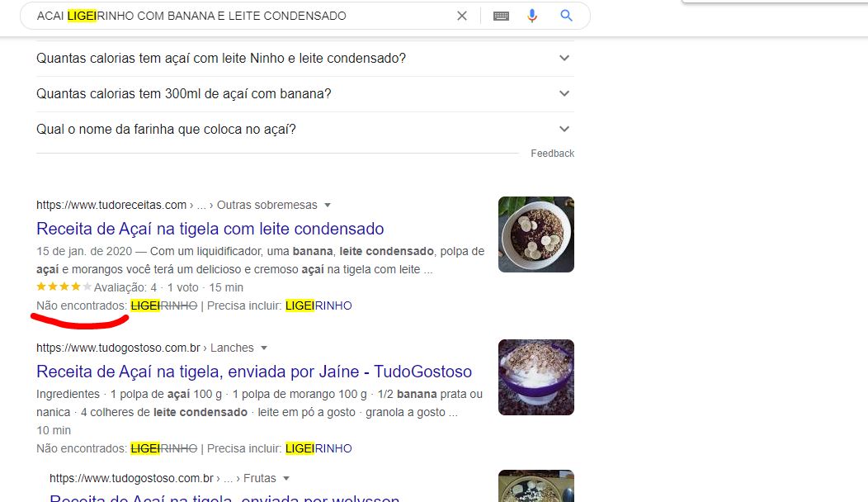Open options arrow beside tudogostoso Frutas URL

286,479
